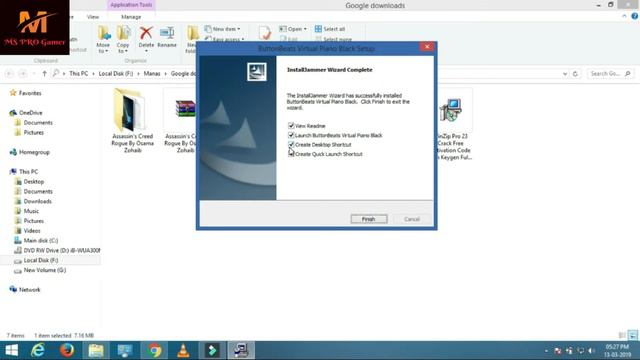Open Downloads under This PC
Image resolution: width=640 pixels, height=360 pixels.
[x=33, y=201]
